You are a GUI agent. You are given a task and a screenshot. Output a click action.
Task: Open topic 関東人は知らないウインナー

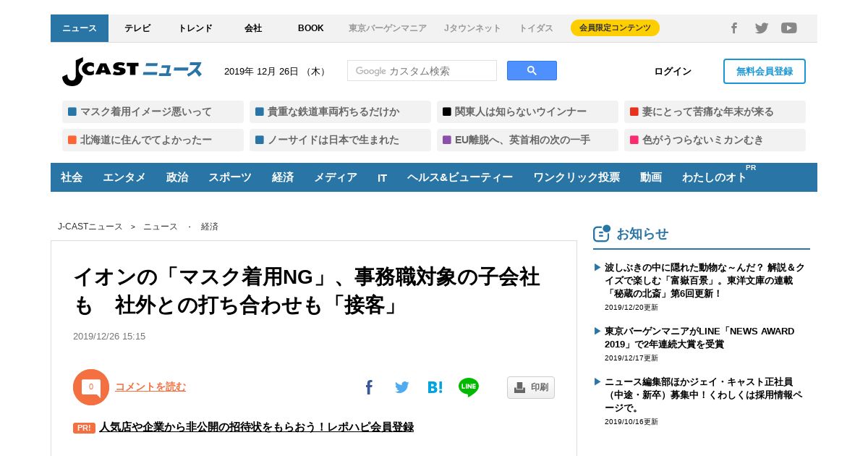pyautogui.click(x=527, y=111)
